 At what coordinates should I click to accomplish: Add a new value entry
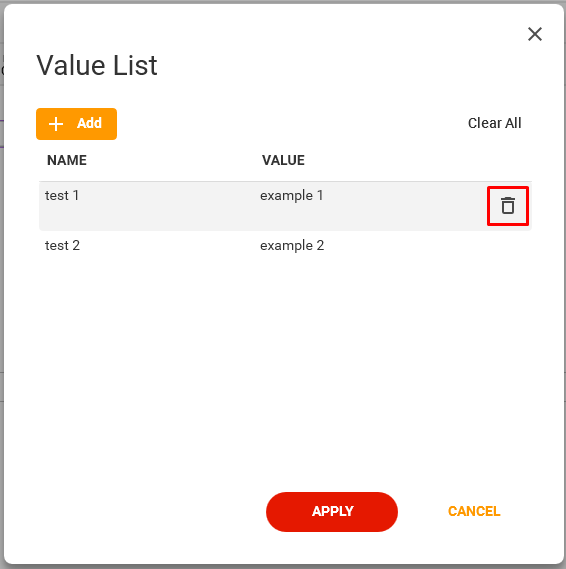pos(76,124)
